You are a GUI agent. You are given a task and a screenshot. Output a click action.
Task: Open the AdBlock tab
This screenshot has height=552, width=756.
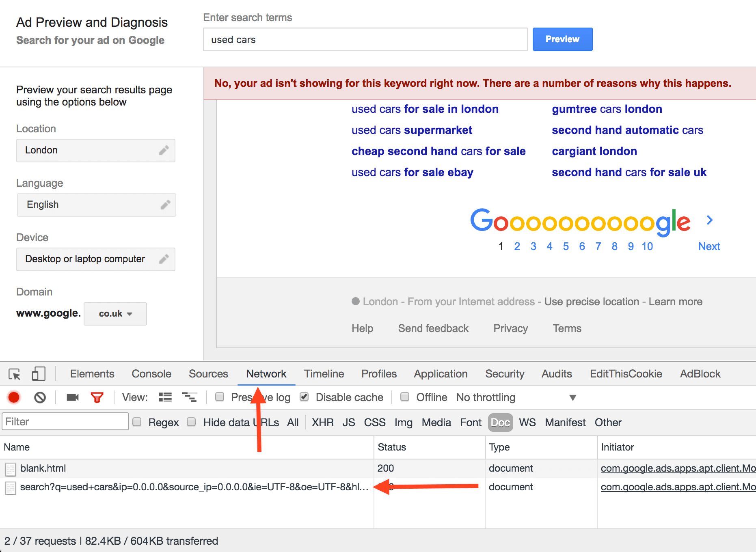(x=700, y=374)
